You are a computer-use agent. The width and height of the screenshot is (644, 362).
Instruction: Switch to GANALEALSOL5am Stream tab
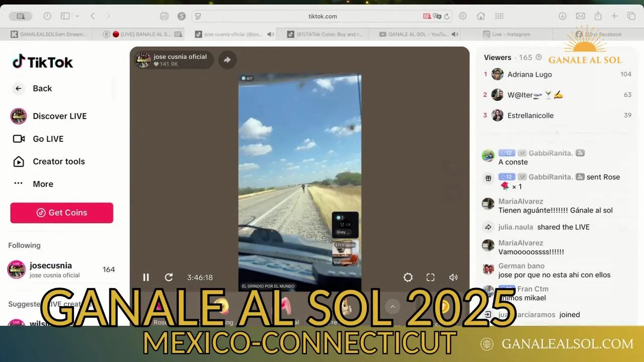(x=50, y=34)
